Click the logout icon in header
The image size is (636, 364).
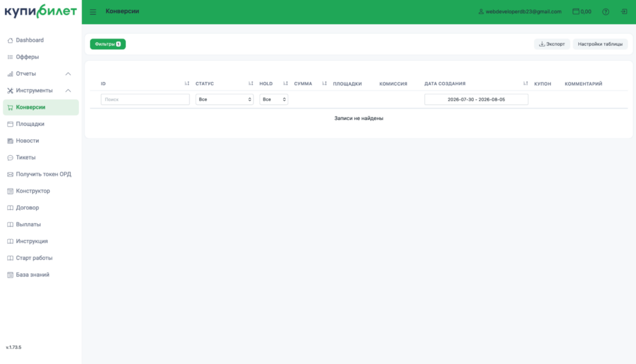tap(624, 11)
